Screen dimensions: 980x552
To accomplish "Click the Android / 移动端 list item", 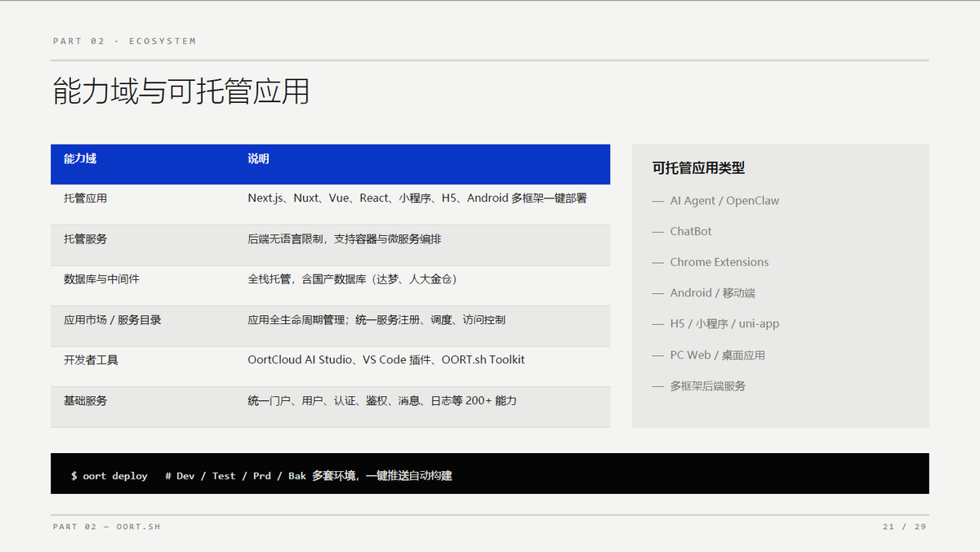I will tap(703, 292).
